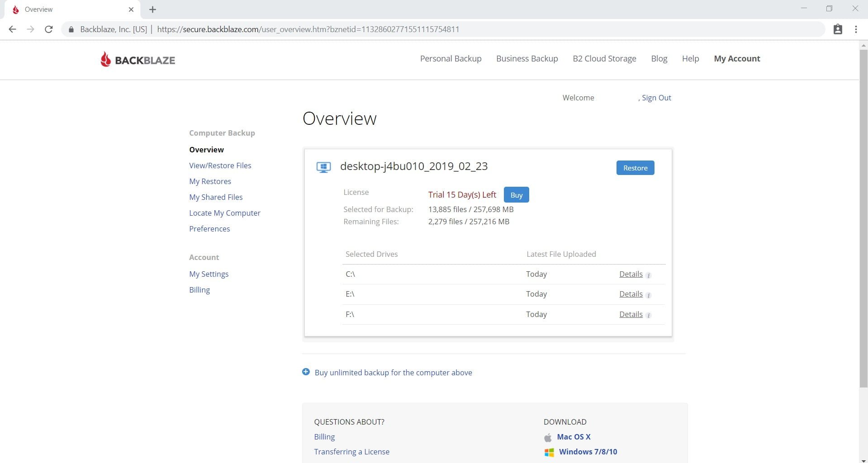Click the page vertical scrollbar thumb
868x463 pixels.
pos(863,218)
